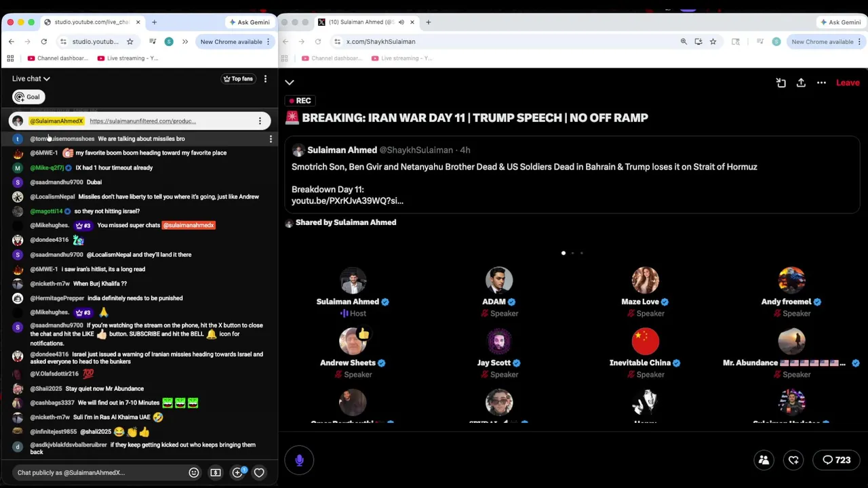Open media controls in YouTube Studio window
The height and width of the screenshot is (488, 868).
[x=152, y=41]
